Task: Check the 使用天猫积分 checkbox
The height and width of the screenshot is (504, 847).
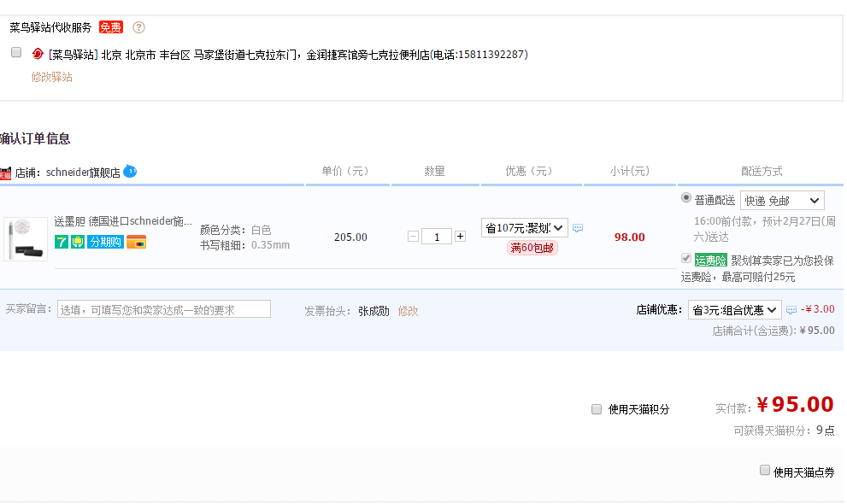Action: pos(597,409)
